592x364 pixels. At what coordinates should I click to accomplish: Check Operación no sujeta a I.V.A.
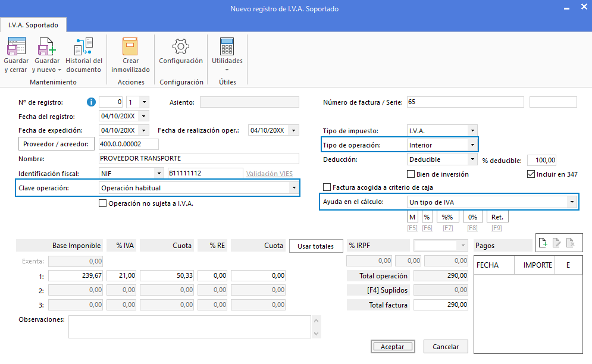click(x=102, y=203)
